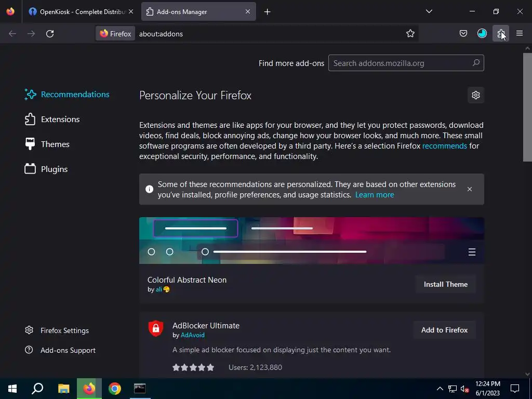This screenshot has height=399, width=532.
Task: Add AdBlocker Ultimate to Firefox
Action: [445, 330]
